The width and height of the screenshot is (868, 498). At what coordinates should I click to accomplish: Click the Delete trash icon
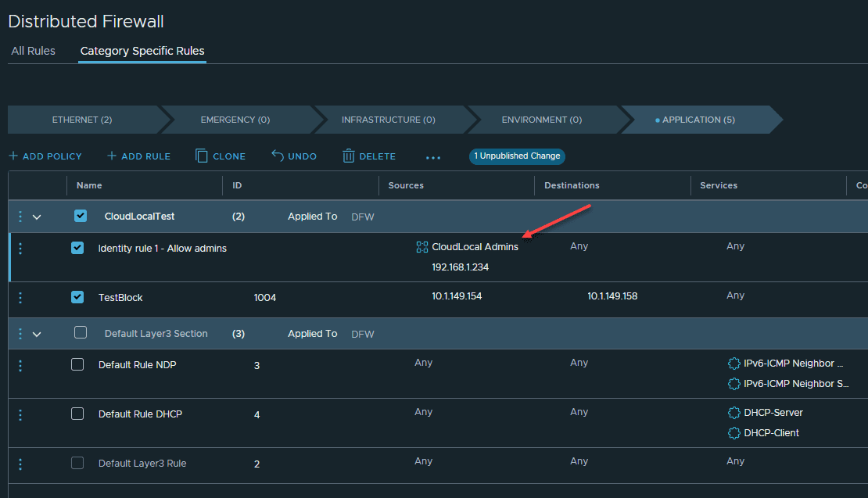[349, 156]
